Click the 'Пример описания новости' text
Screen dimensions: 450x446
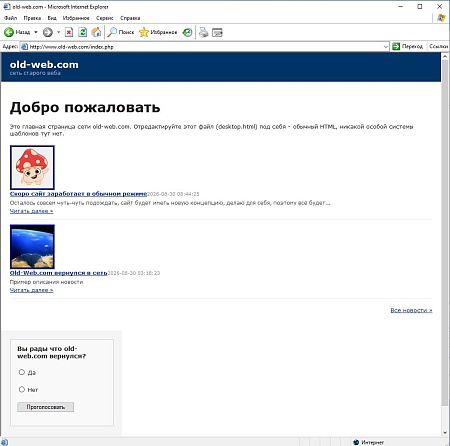[x=46, y=282]
